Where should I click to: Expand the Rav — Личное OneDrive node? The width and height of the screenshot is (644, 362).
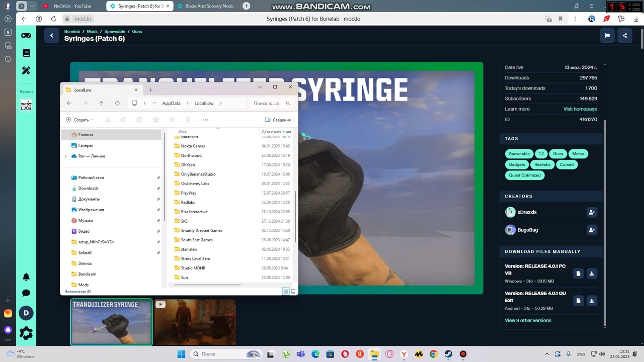click(x=65, y=156)
